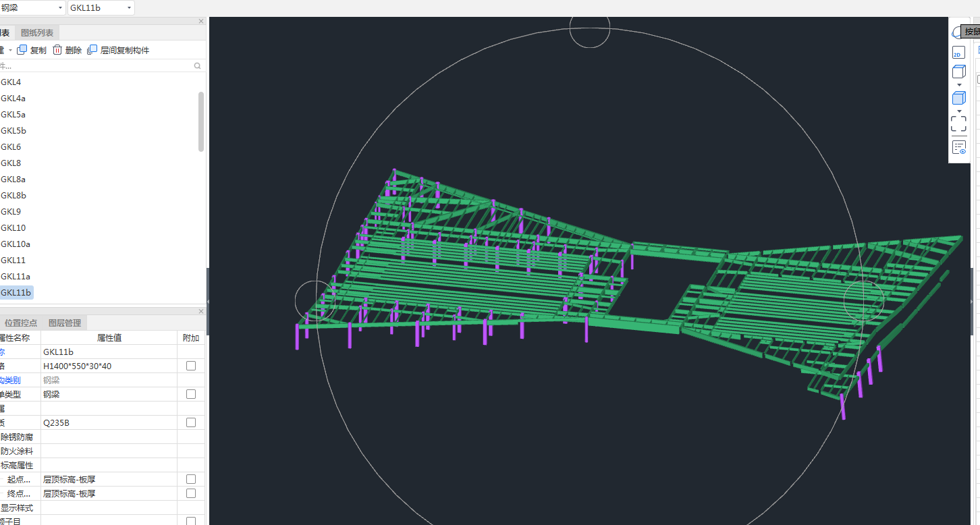
Task: Switch to 2D view mode
Action: (x=958, y=53)
